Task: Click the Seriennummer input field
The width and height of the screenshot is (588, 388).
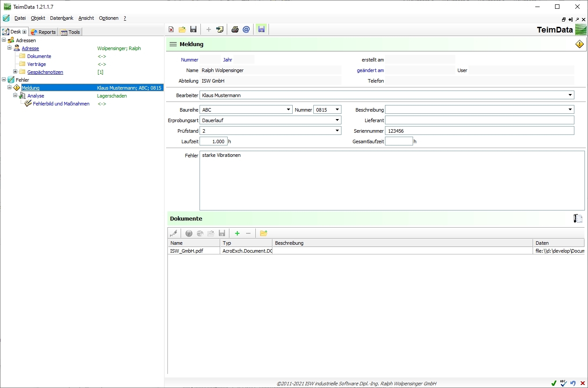Action: 479,131
